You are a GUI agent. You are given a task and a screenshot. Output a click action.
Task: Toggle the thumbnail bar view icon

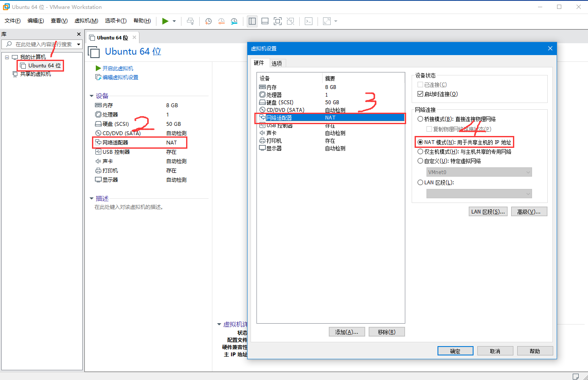click(265, 21)
